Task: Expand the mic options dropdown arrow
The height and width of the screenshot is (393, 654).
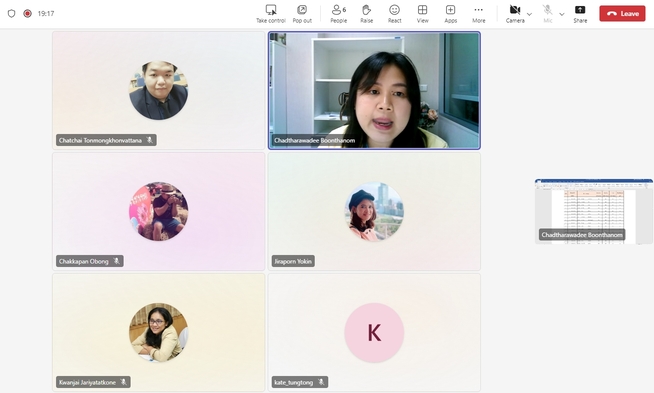Action: [x=562, y=14]
